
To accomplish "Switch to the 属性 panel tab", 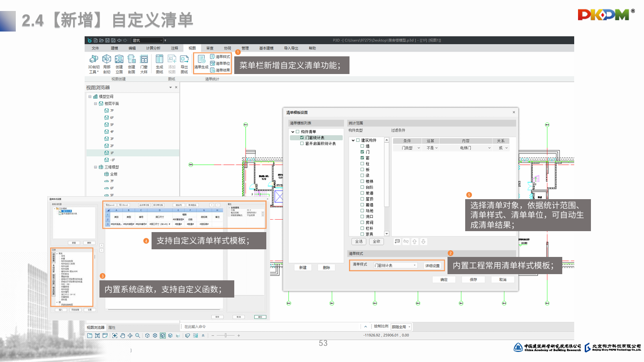I will click(x=111, y=328).
